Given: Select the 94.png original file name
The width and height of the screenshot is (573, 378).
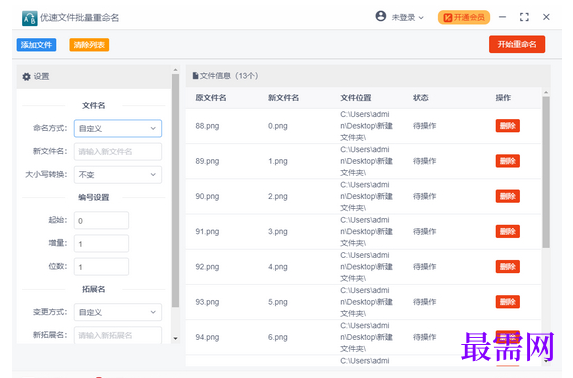Looking at the screenshot, I should pos(207,337).
